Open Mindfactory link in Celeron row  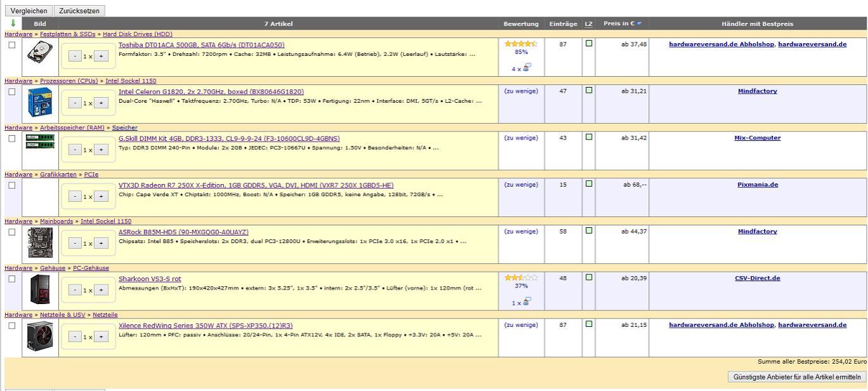758,91
